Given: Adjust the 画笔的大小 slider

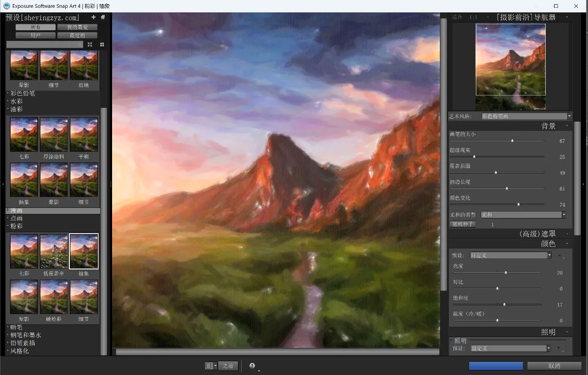Looking at the screenshot, I should click(x=497, y=141).
